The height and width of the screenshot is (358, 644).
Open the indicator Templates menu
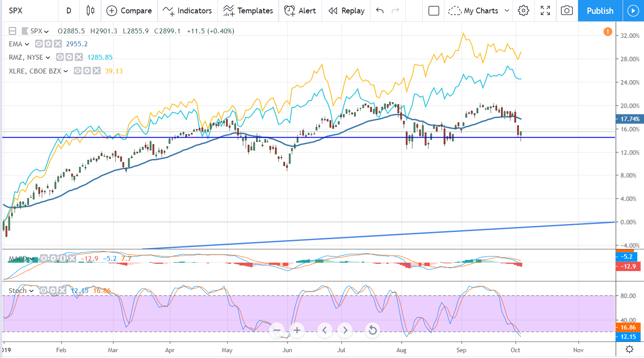click(x=248, y=11)
